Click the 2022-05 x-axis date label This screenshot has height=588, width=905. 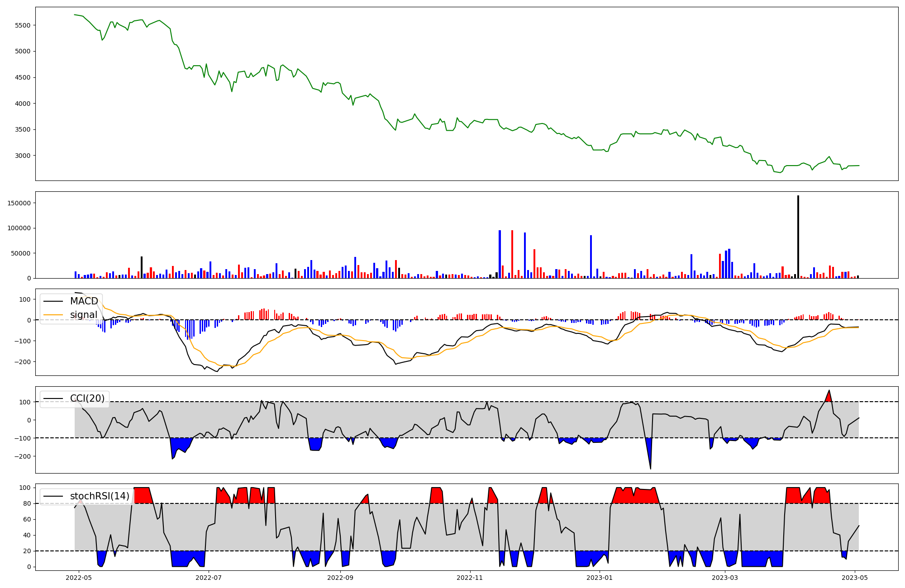pyautogui.click(x=79, y=578)
